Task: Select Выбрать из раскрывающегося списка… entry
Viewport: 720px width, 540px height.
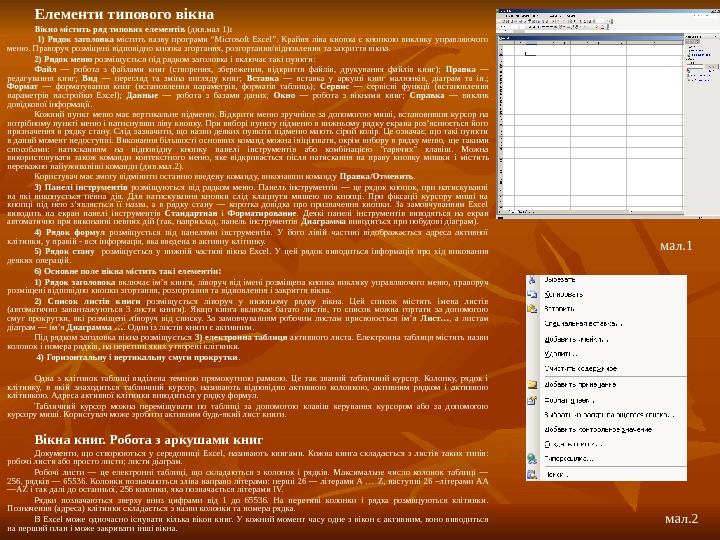Action: (609, 415)
